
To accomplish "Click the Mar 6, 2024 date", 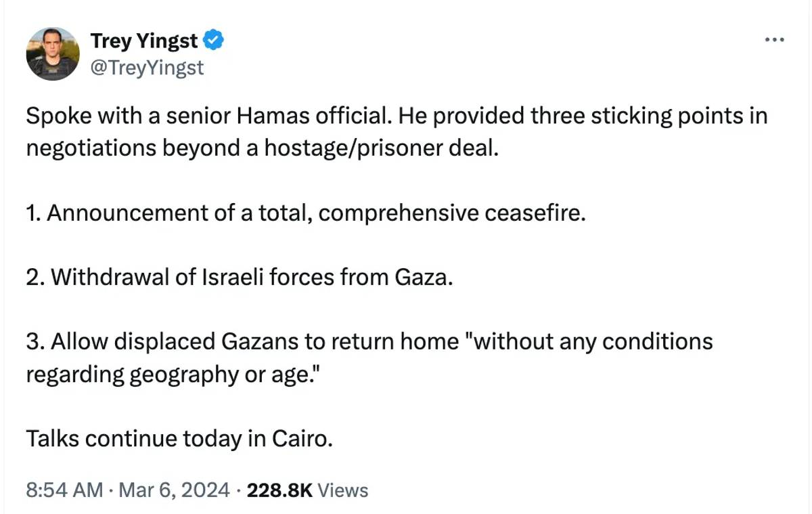I will point(174,490).
